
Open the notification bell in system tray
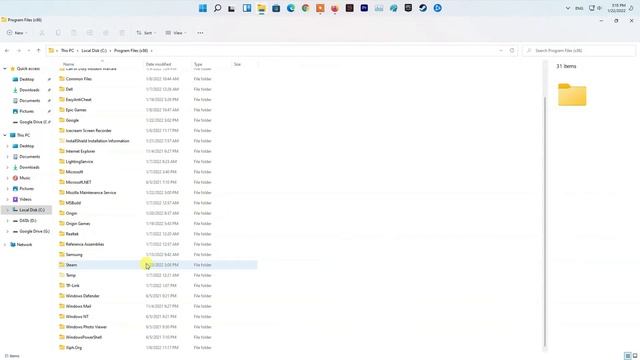(631, 8)
